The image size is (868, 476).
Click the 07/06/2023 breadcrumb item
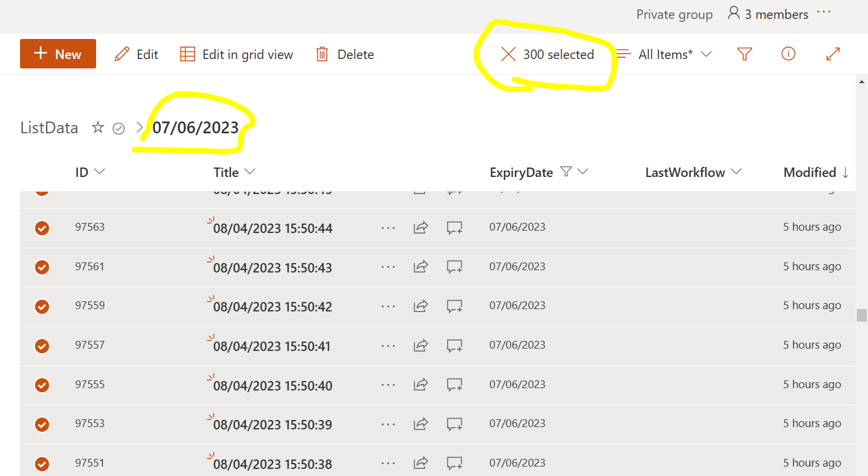[196, 127]
